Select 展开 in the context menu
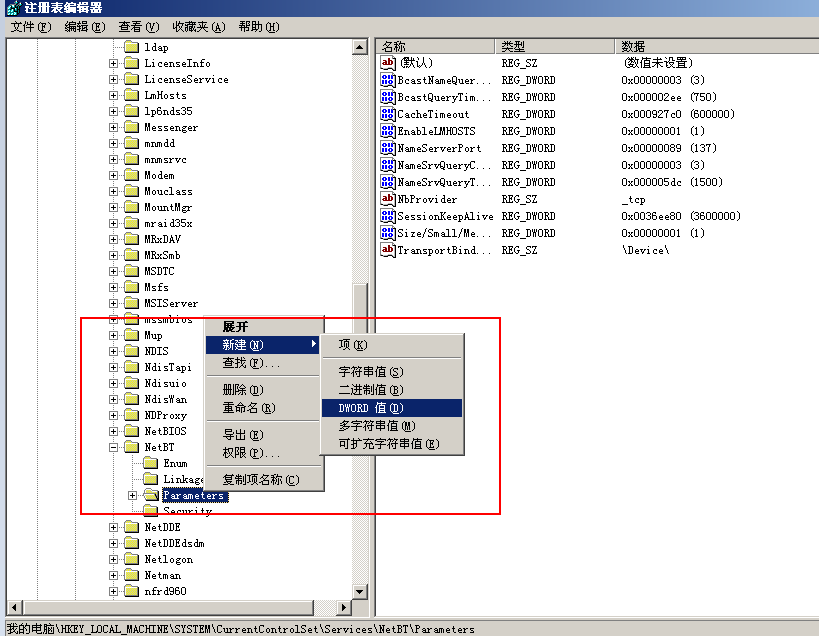 pyautogui.click(x=263, y=327)
